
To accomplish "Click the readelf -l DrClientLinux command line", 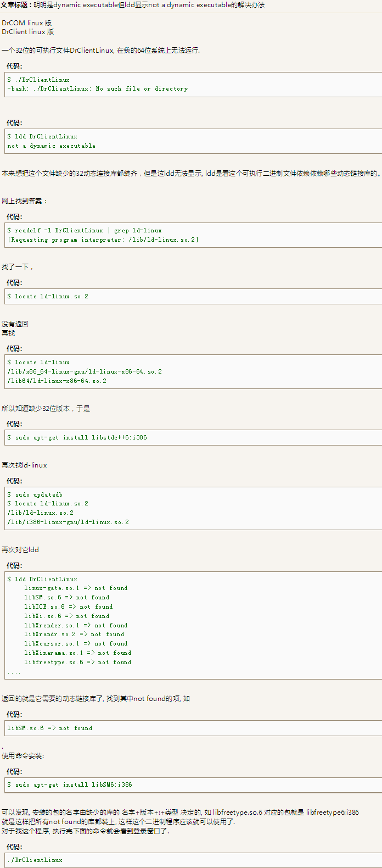I will 85,231.
